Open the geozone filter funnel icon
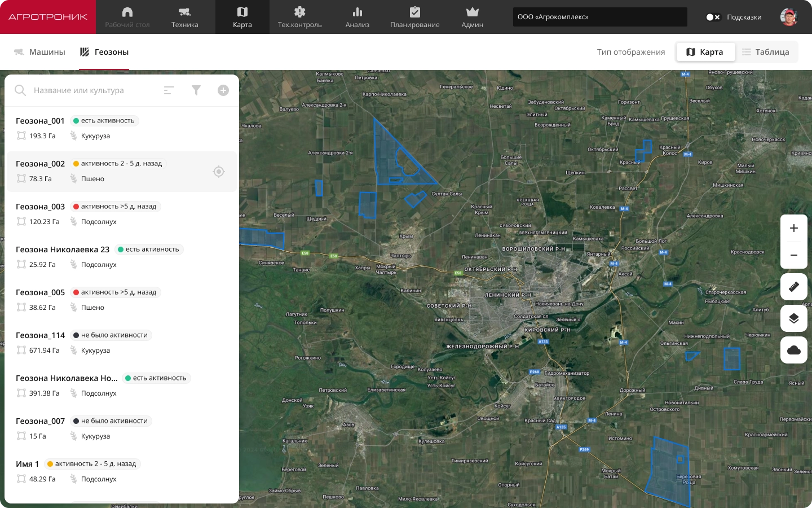The height and width of the screenshot is (508, 812). point(196,90)
